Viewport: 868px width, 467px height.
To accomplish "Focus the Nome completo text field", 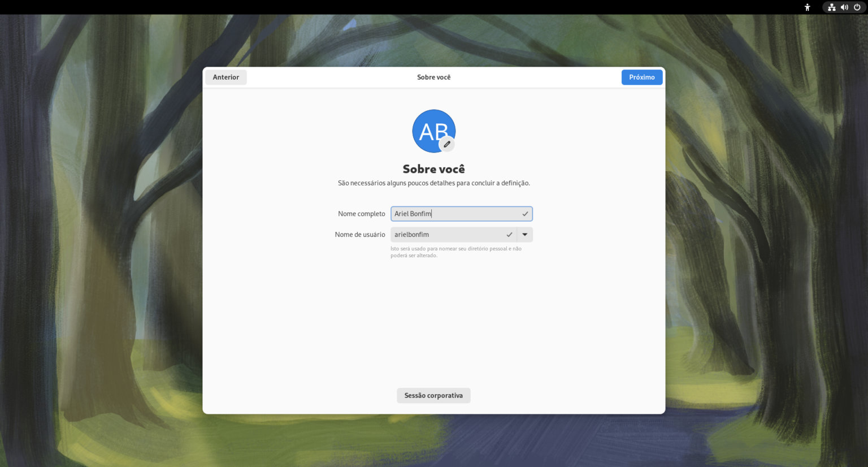I will (462, 214).
